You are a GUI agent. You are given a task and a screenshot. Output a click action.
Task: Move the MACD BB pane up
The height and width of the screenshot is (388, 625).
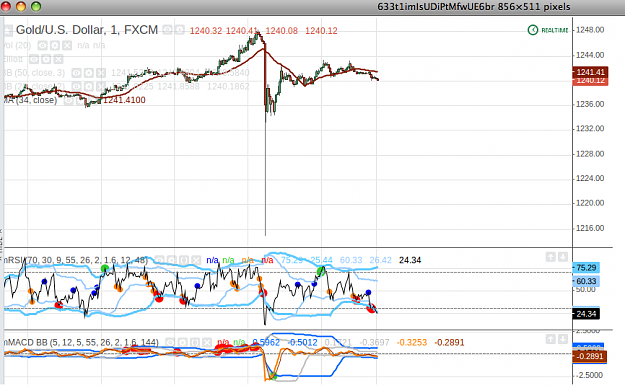click(550, 339)
